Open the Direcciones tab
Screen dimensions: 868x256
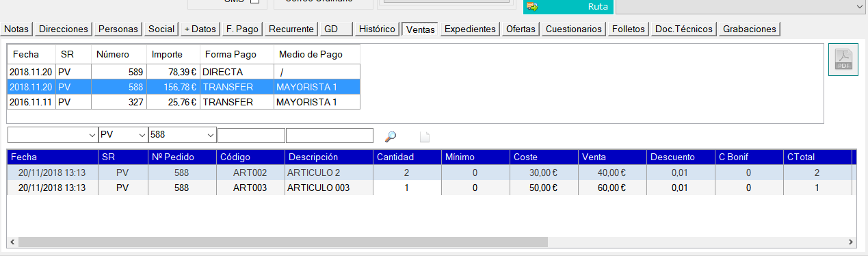click(64, 29)
